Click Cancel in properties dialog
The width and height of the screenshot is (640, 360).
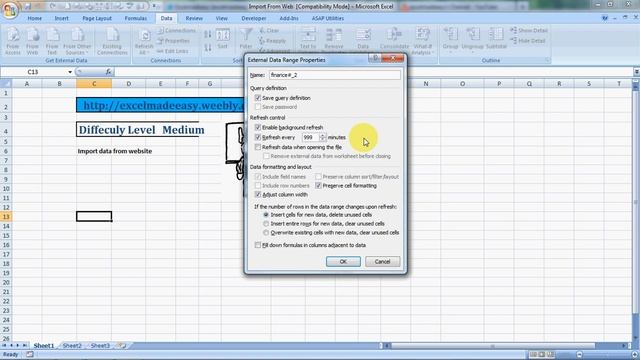tap(382, 262)
